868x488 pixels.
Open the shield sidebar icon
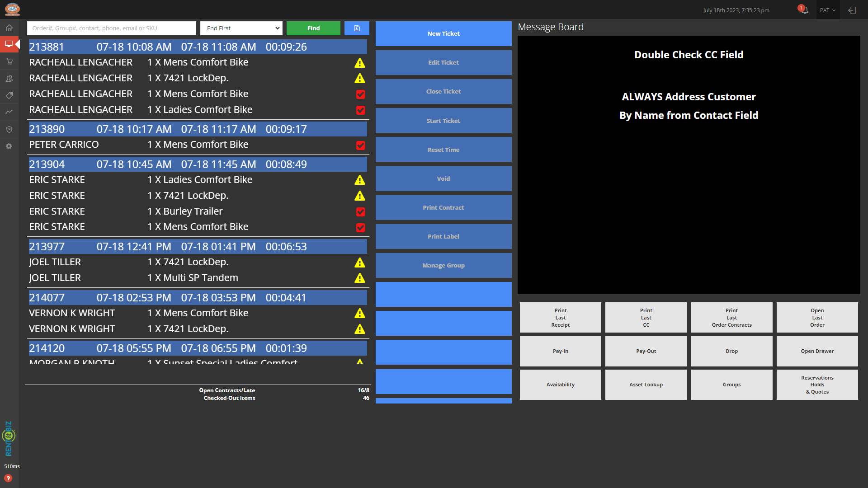(9, 129)
